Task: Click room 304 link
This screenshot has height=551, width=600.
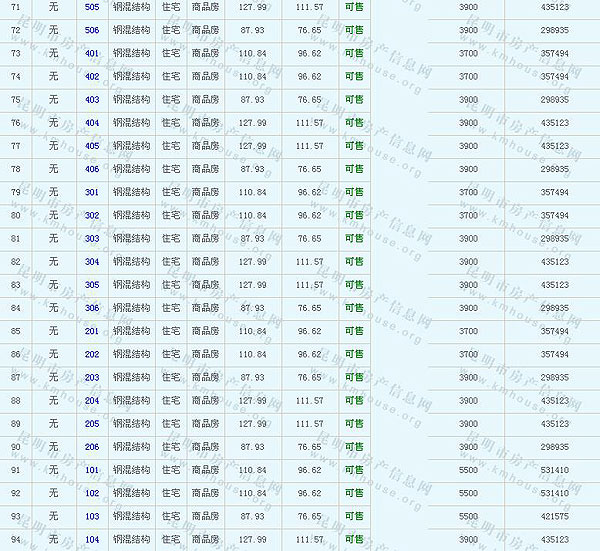Action: tap(92, 262)
